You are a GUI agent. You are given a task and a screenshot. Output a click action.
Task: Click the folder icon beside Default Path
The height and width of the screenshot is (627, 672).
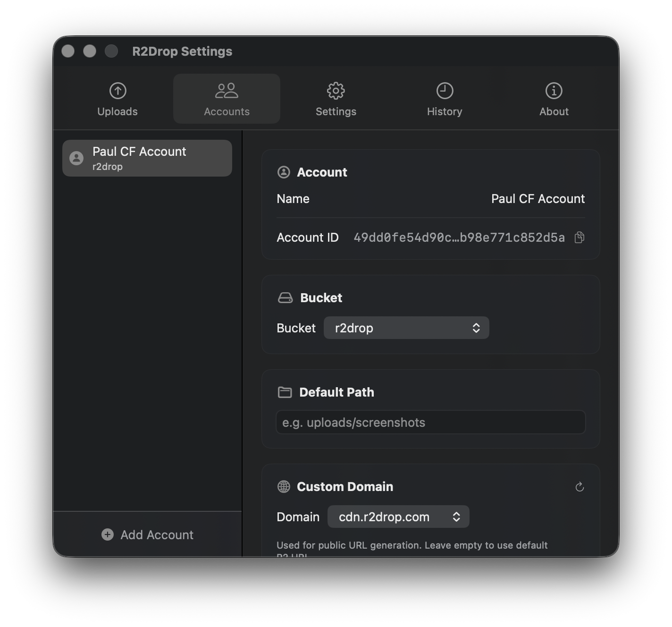click(x=285, y=392)
